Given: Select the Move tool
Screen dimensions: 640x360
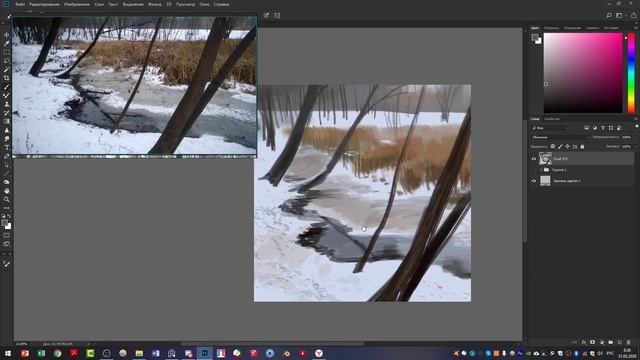Looking at the screenshot, I should (x=7, y=35).
